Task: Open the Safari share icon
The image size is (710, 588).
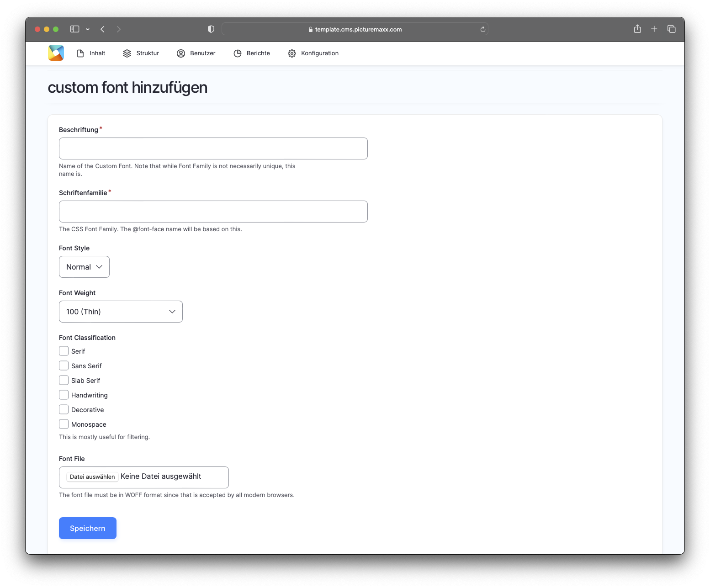Action: pyautogui.click(x=637, y=29)
